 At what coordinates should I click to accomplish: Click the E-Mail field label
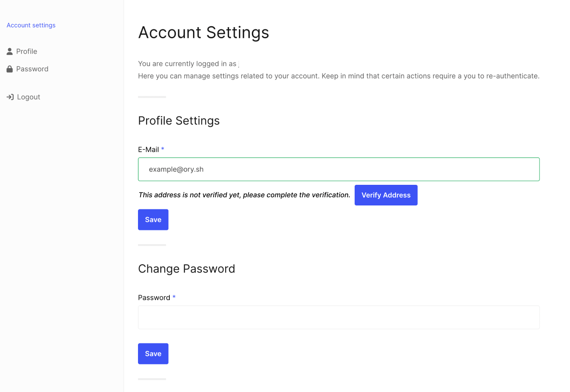click(148, 150)
